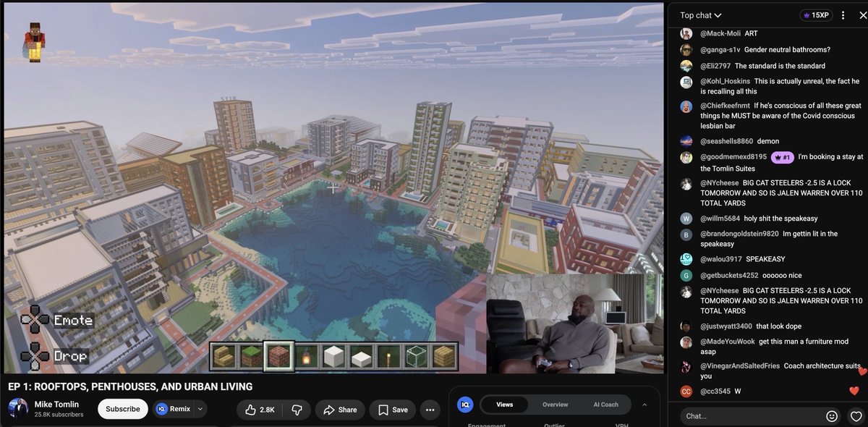Click the webcam overlay of the streamer
Viewport: 868px width, 427px height.
pos(574,323)
